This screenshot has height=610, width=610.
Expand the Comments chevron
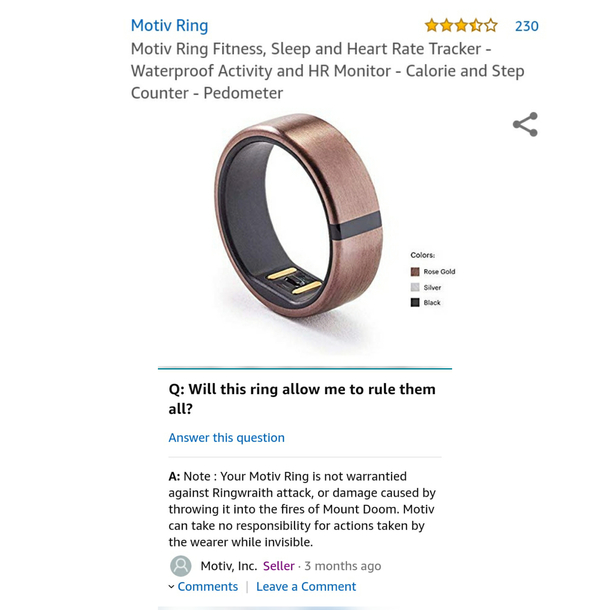[x=171, y=587]
